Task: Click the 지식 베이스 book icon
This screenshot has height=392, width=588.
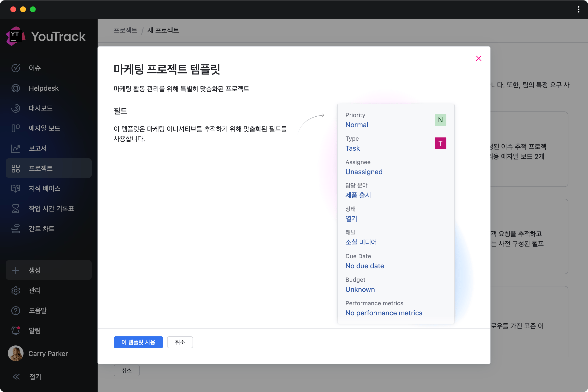Action: [x=15, y=188]
